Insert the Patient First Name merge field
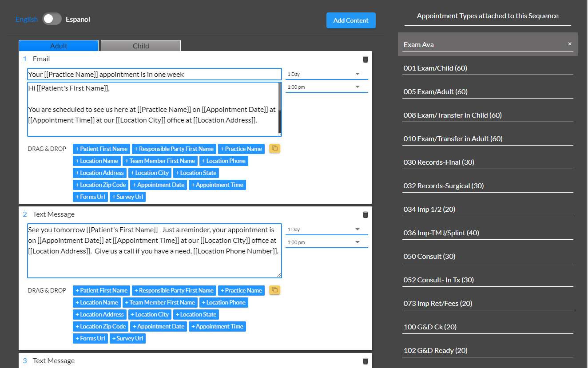This screenshot has width=588, height=368. tap(101, 148)
